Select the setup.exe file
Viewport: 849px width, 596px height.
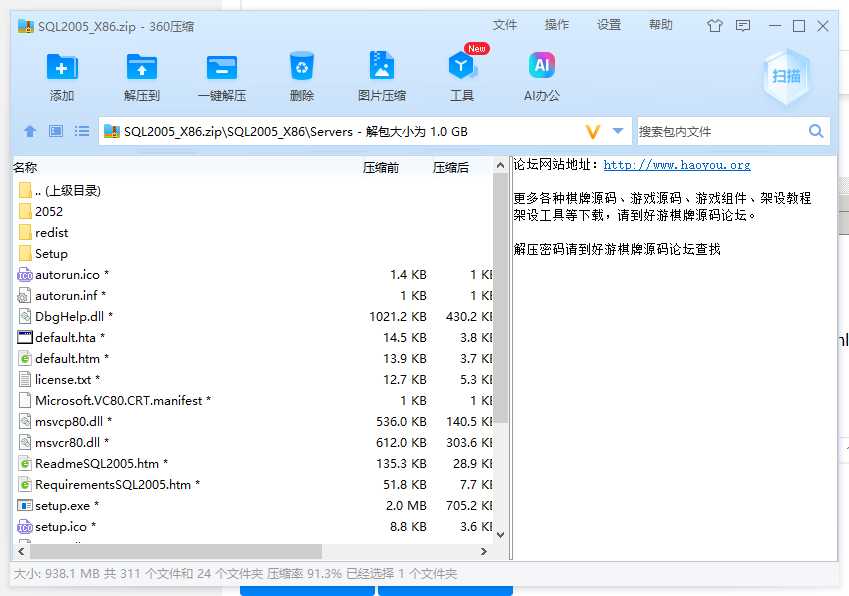(253, 506)
